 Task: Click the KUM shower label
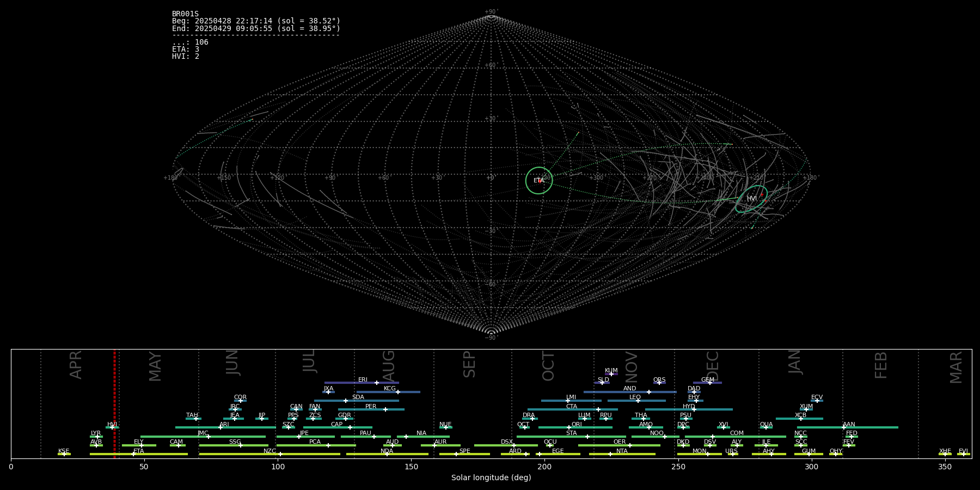611,370
